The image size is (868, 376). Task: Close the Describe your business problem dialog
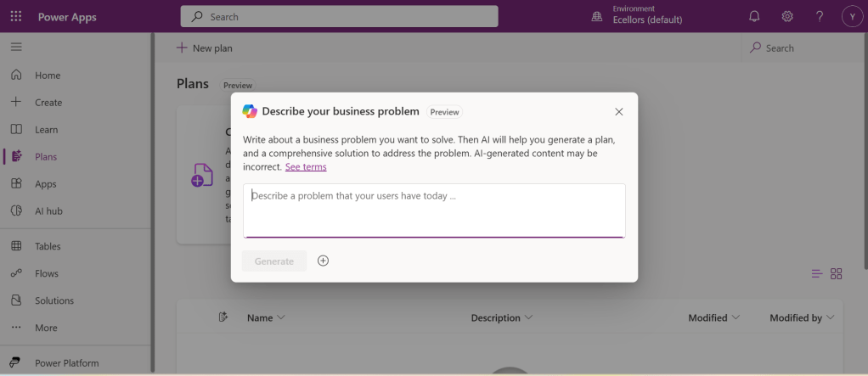pyautogui.click(x=619, y=112)
